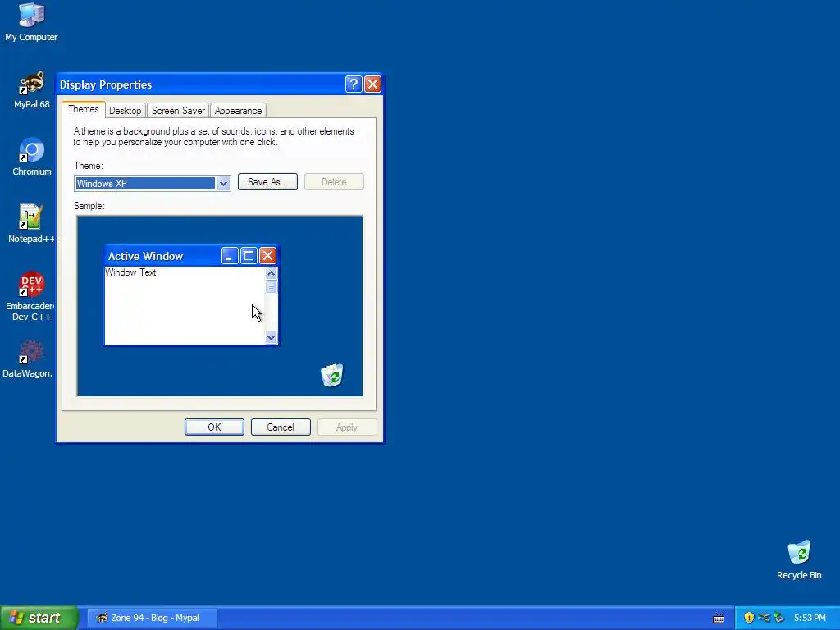Click the sample scrollbar up arrow
The width and height of the screenshot is (840, 630).
coord(271,273)
